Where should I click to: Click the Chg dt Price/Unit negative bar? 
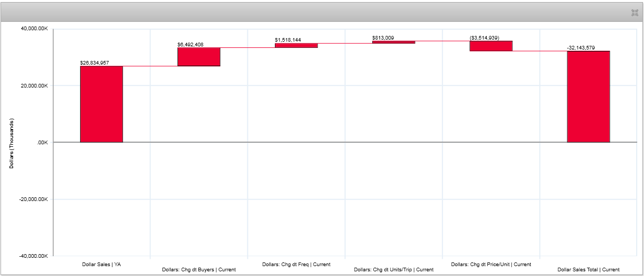point(491,46)
